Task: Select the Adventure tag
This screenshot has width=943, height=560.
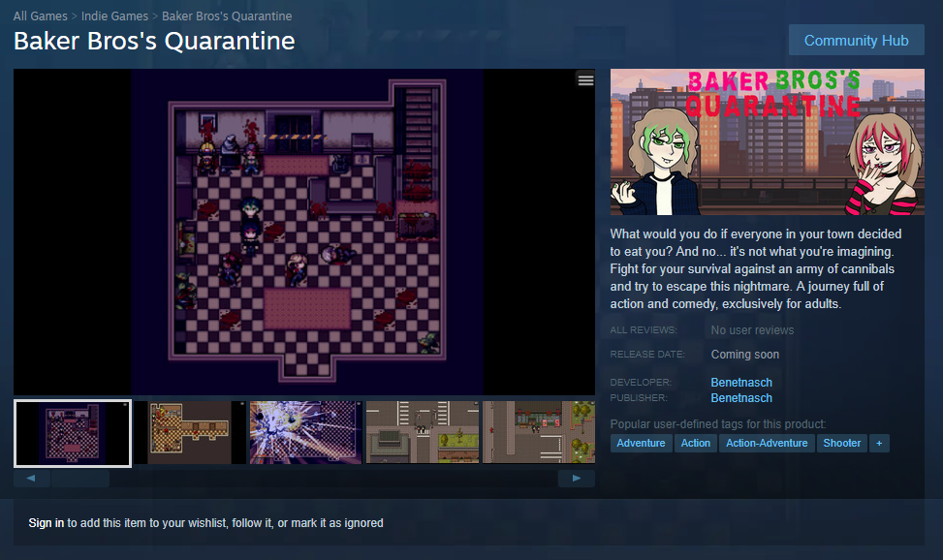Action: [641, 444]
